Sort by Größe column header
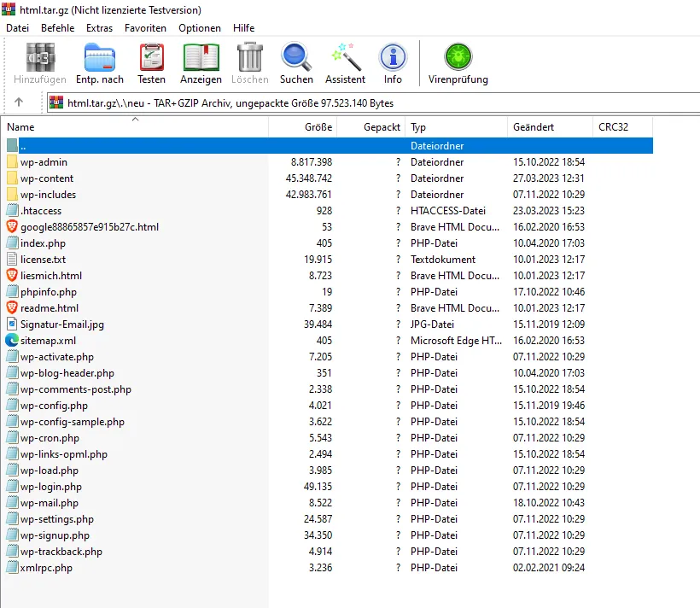The height and width of the screenshot is (608, 700). click(x=303, y=127)
